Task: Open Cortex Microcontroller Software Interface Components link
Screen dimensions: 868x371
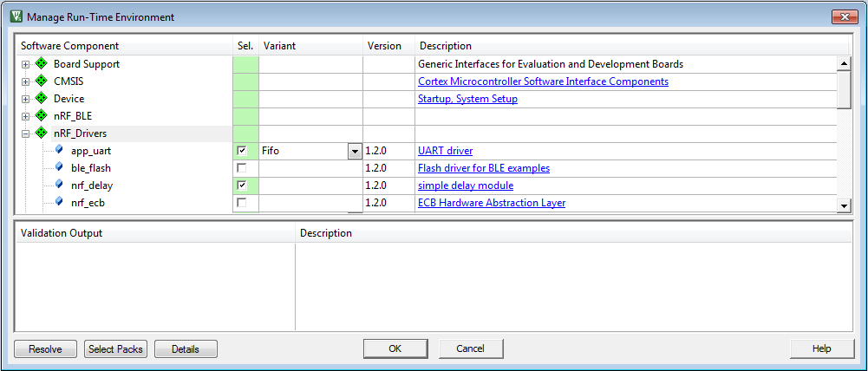Action: pos(543,81)
